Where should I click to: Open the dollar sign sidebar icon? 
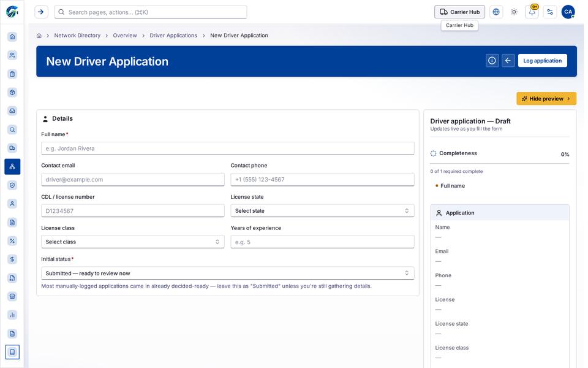(12, 259)
